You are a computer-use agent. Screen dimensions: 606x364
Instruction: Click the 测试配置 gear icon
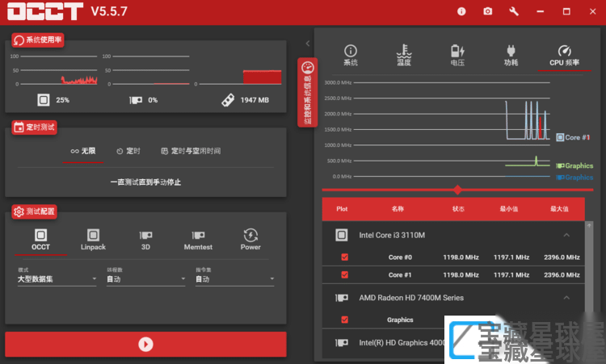(19, 211)
